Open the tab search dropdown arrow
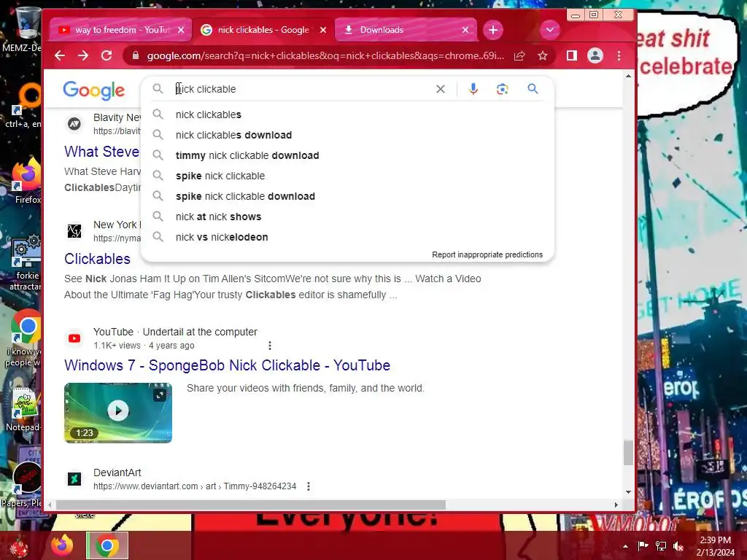Screen dimensions: 747x560 click(550, 30)
